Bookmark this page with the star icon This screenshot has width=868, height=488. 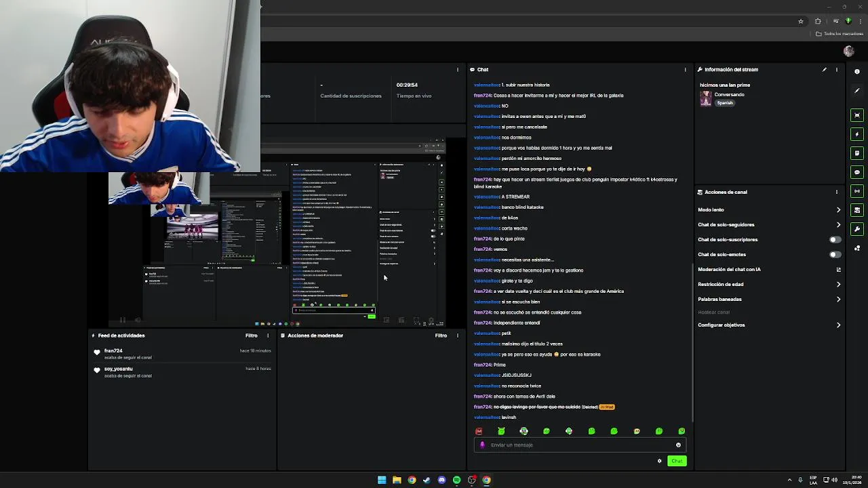tap(801, 21)
